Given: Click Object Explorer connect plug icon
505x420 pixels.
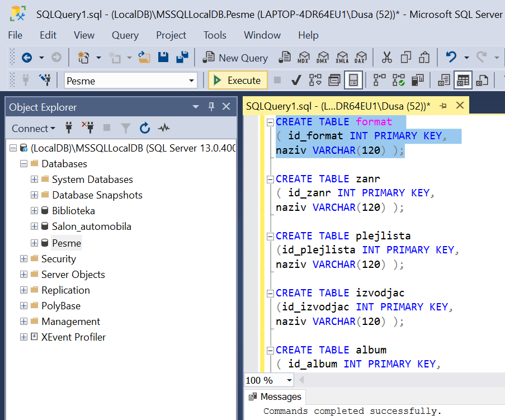Looking at the screenshot, I should click(69, 128).
